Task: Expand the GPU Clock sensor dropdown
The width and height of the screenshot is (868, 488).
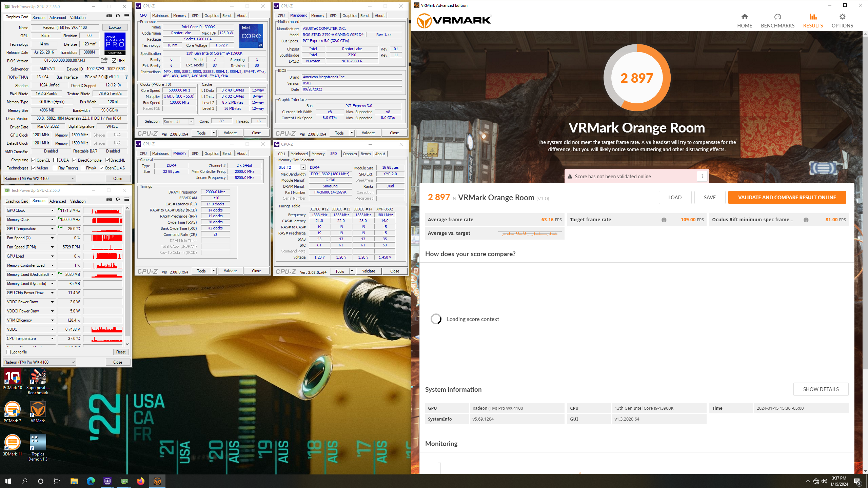Action: point(52,210)
